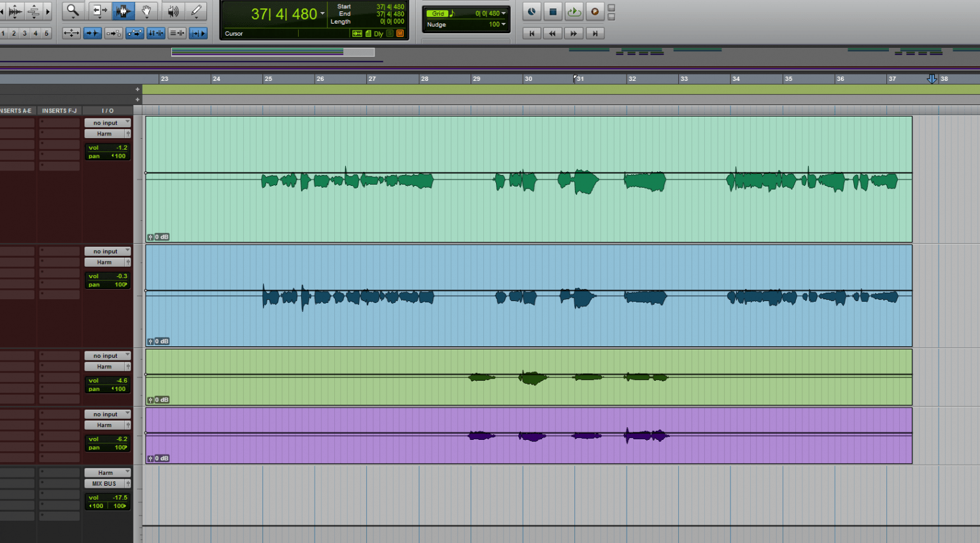Image resolution: width=980 pixels, height=543 pixels.
Task: Select the Grabber hand tool
Action: [145, 11]
